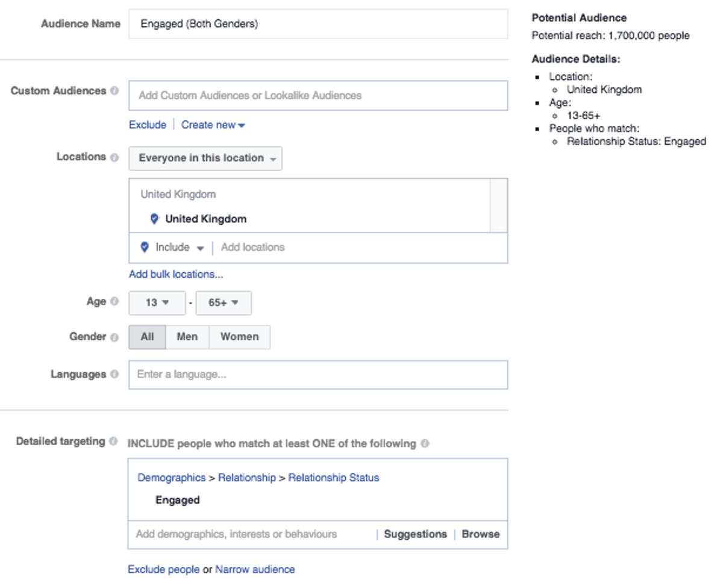The height and width of the screenshot is (588, 723).
Task: Select the bold United Kingdom location entry
Action: (x=206, y=219)
